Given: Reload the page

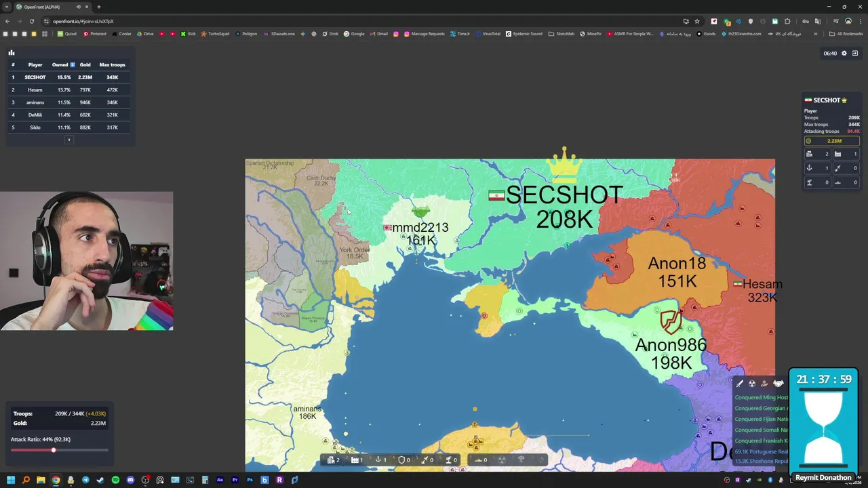Looking at the screenshot, I should (x=31, y=21).
